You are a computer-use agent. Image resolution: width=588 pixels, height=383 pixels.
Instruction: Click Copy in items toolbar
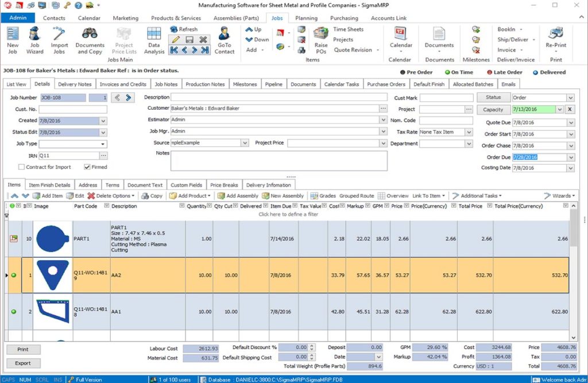(152, 196)
